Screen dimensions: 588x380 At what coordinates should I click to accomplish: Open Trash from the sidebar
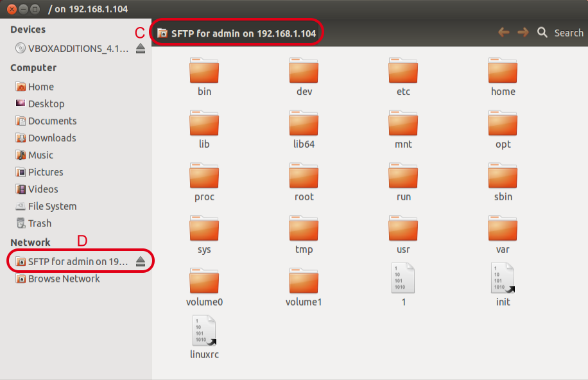tap(39, 223)
